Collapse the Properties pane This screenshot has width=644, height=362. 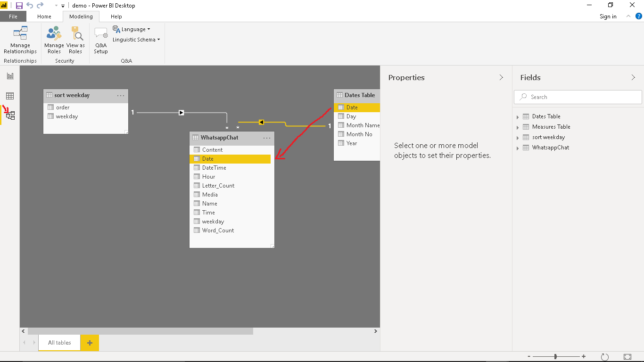501,77
